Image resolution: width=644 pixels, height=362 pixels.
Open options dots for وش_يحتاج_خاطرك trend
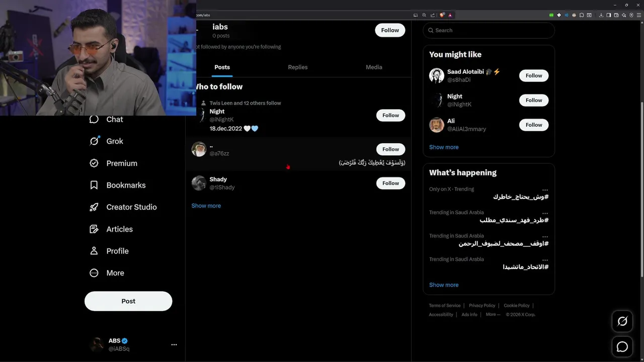tap(545, 190)
